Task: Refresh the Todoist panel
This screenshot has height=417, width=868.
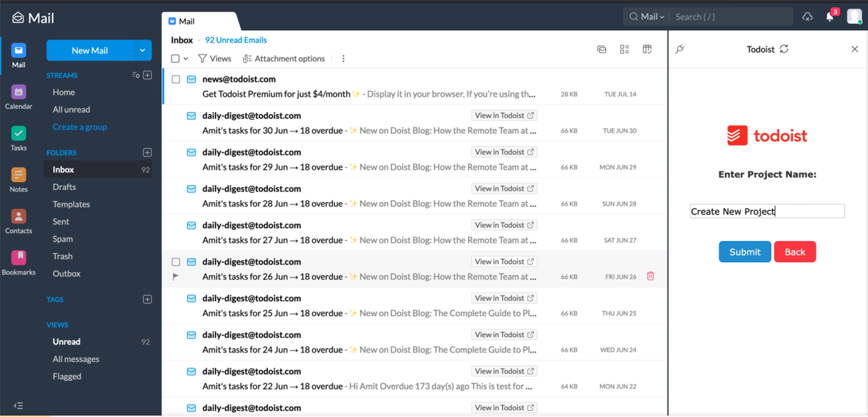Action: [x=784, y=49]
